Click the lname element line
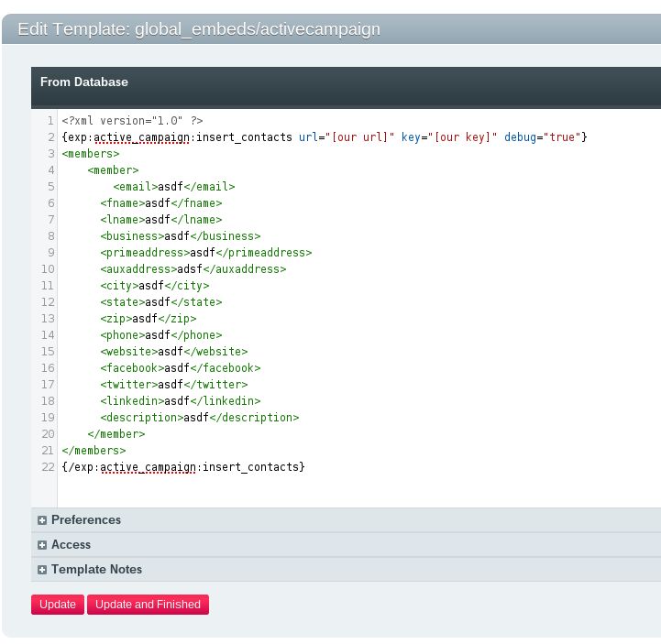 (x=161, y=220)
